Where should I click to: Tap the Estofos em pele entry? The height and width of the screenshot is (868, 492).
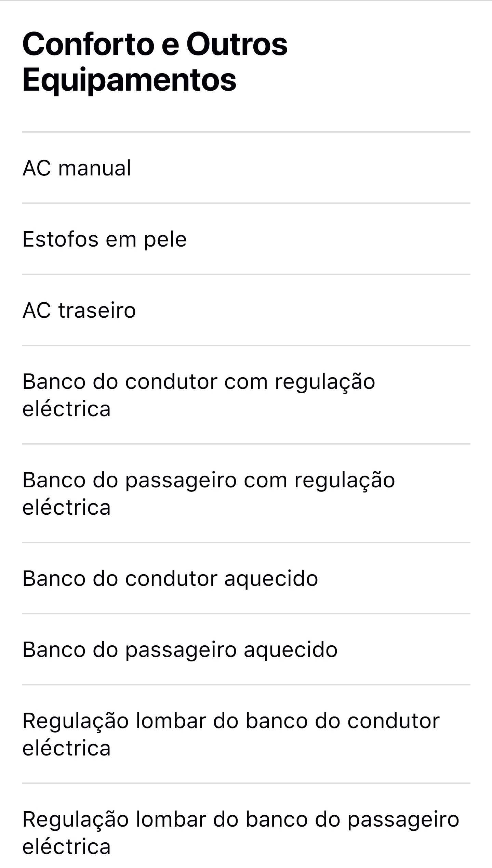(246, 239)
